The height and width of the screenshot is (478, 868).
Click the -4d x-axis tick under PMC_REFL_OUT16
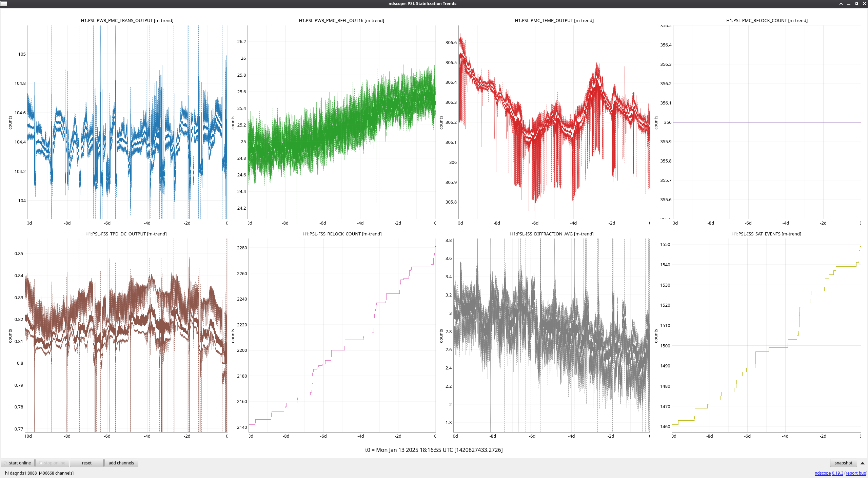pyautogui.click(x=360, y=223)
